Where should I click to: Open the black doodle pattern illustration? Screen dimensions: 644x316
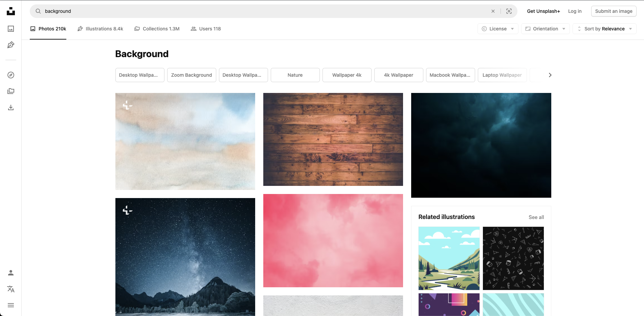point(513,258)
